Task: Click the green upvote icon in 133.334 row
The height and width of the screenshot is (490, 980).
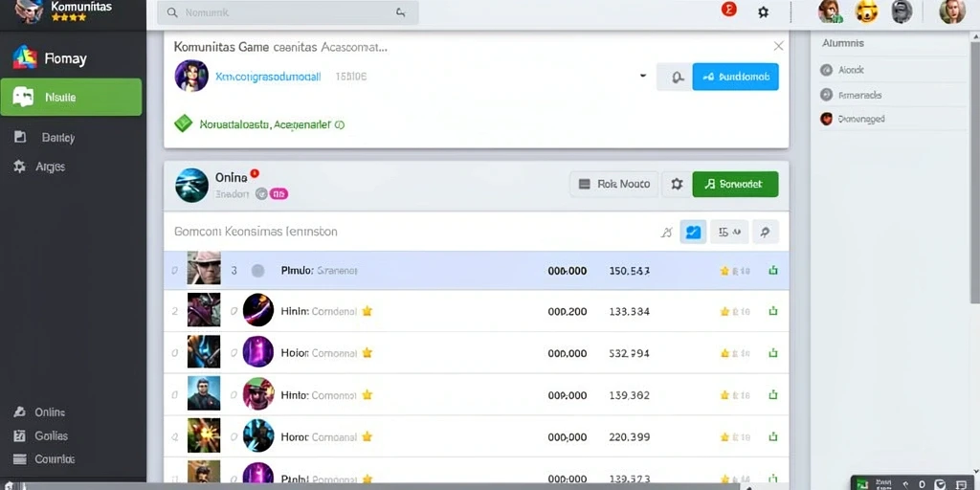Action: tap(773, 311)
